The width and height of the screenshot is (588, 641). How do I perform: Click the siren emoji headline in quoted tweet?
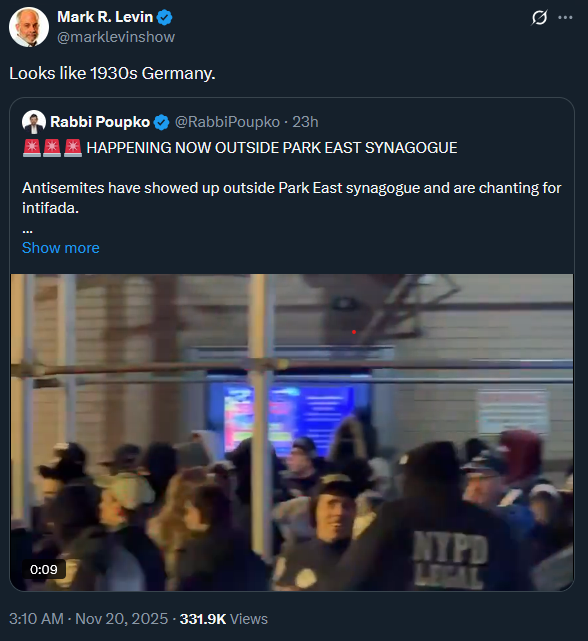pos(240,148)
